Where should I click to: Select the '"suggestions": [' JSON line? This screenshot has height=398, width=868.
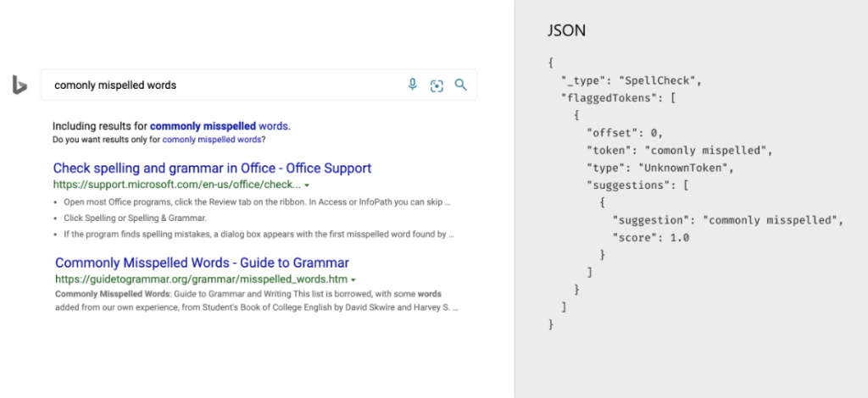pos(637,185)
